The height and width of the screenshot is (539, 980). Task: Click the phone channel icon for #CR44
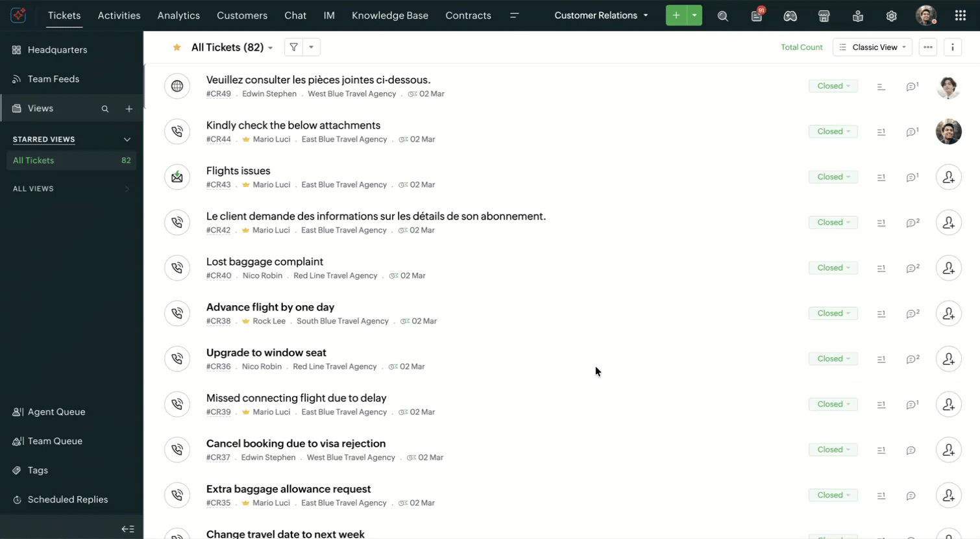pos(177,132)
